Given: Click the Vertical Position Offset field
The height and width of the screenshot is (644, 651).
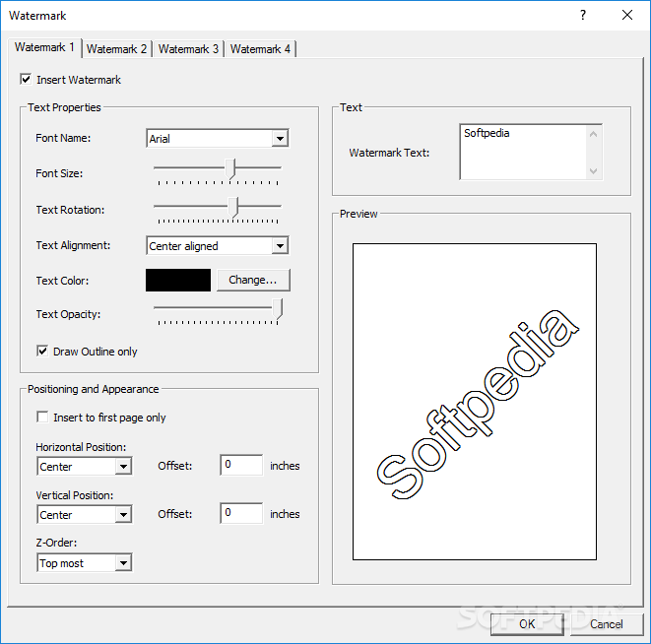Looking at the screenshot, I should pyautogui.click(x=241, y=513).
